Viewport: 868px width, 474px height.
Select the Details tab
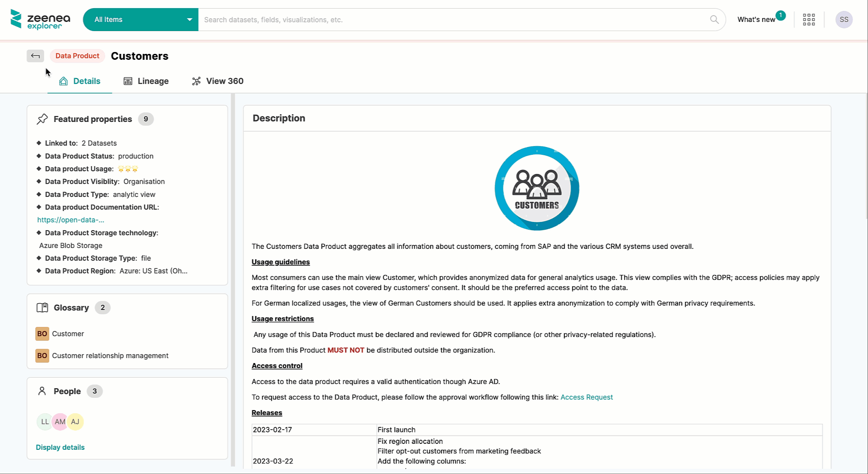(86, 81)
